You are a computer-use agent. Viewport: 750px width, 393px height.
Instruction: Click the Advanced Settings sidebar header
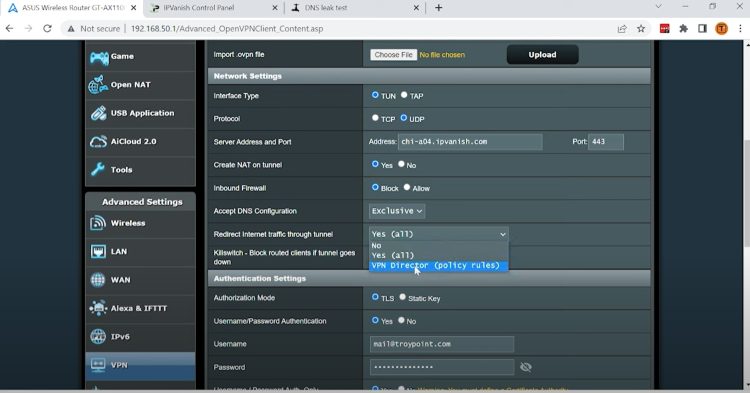coord(140,202)
